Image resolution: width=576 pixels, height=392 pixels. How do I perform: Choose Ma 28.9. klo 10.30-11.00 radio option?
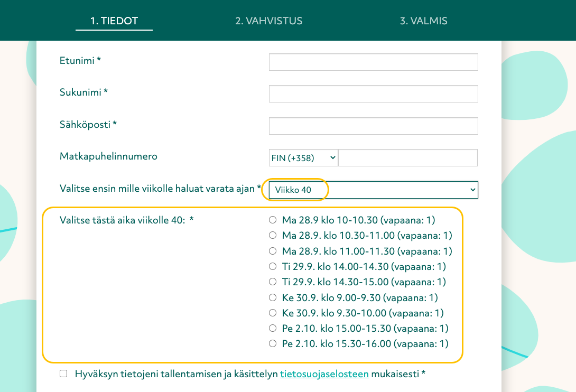click(x=273, y=235)
